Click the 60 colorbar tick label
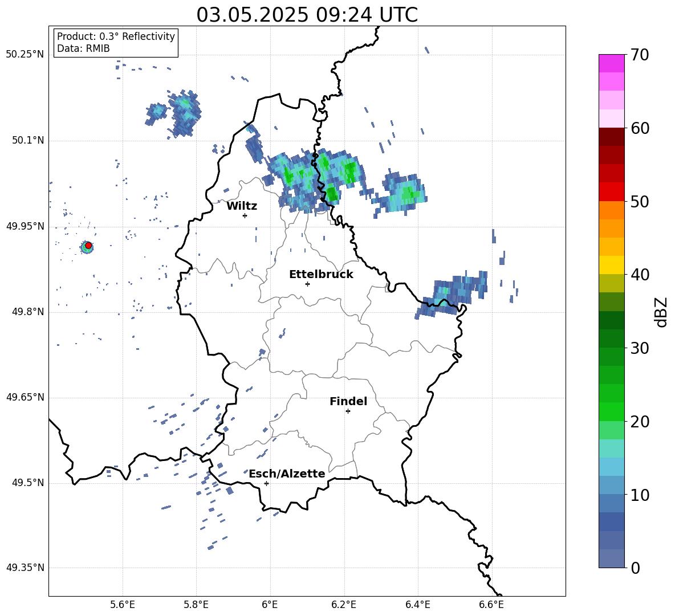Image resolution: width=675 pixels, height=616 pixels. tap(639, 128)
